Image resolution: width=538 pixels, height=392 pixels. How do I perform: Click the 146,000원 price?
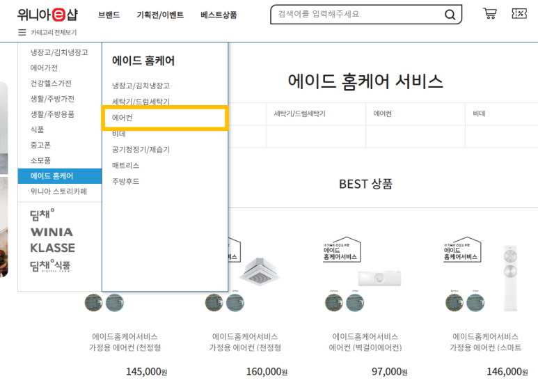click(507, 371)
